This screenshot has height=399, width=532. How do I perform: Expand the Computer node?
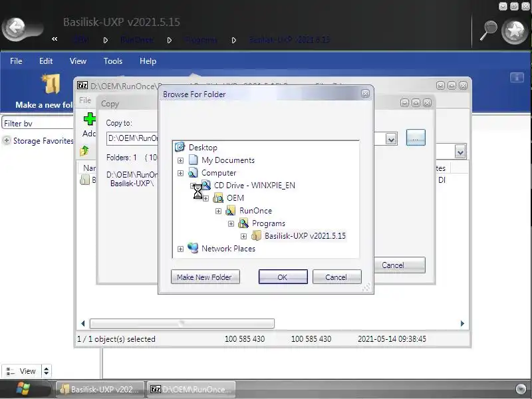180,174
